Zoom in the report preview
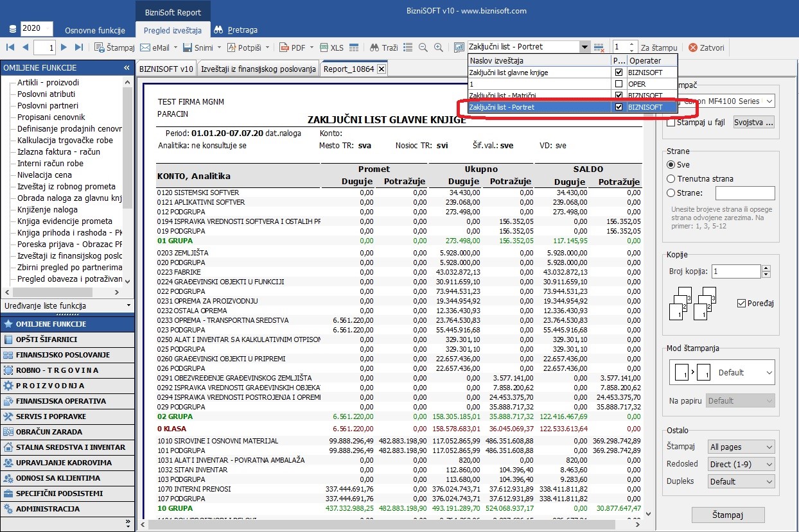 [439, 47]
